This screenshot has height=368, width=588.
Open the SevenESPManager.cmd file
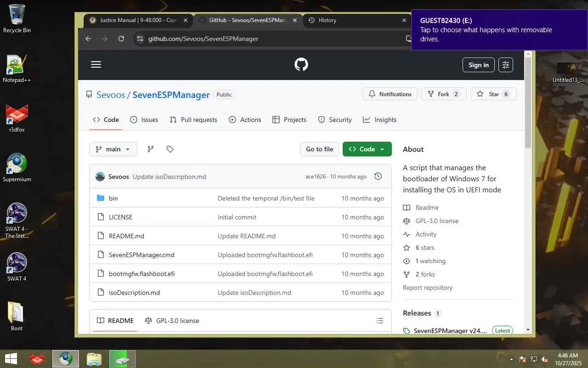tap(141, 255)
